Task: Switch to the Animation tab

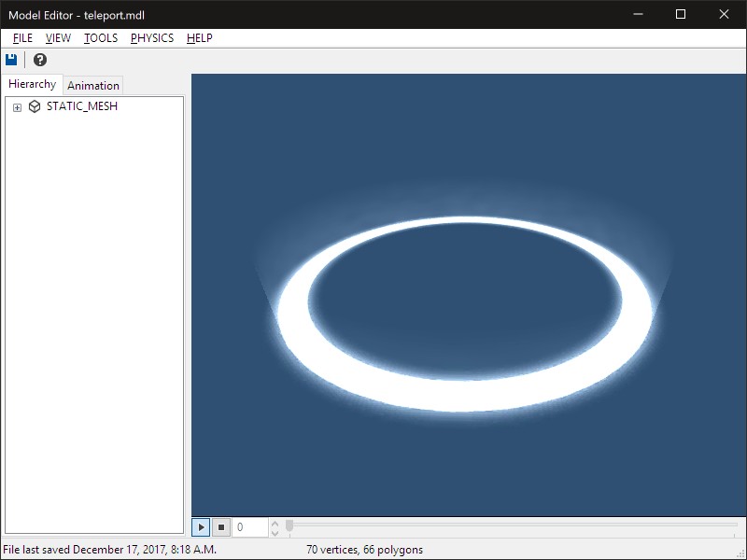Action: click(x=93, y=85)
